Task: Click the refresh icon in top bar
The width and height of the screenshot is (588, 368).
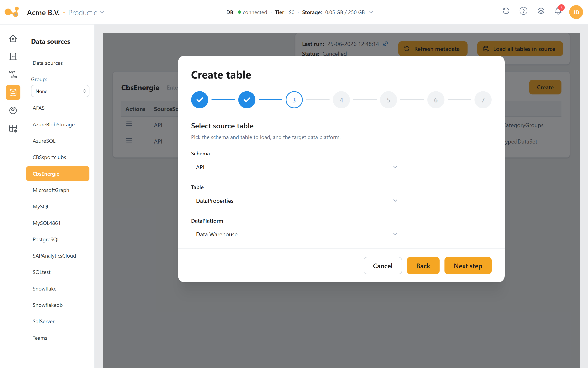Action: pos(506,11)
